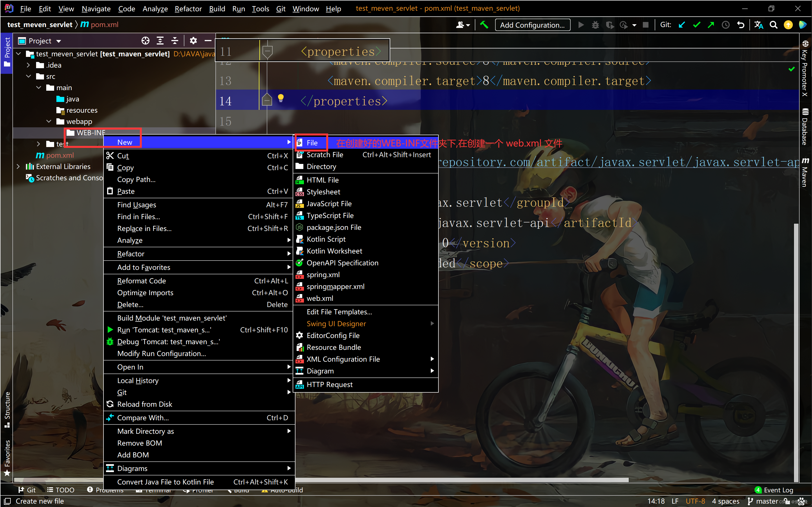Viewport: 812px width, 507px height.
Task: Toggle the Structure tool window
Action: coord(7,410)
